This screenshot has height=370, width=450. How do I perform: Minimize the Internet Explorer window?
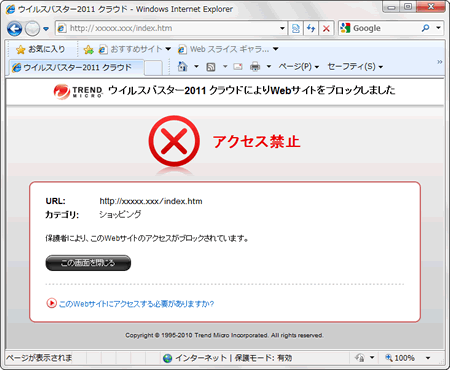pos(391,7)
